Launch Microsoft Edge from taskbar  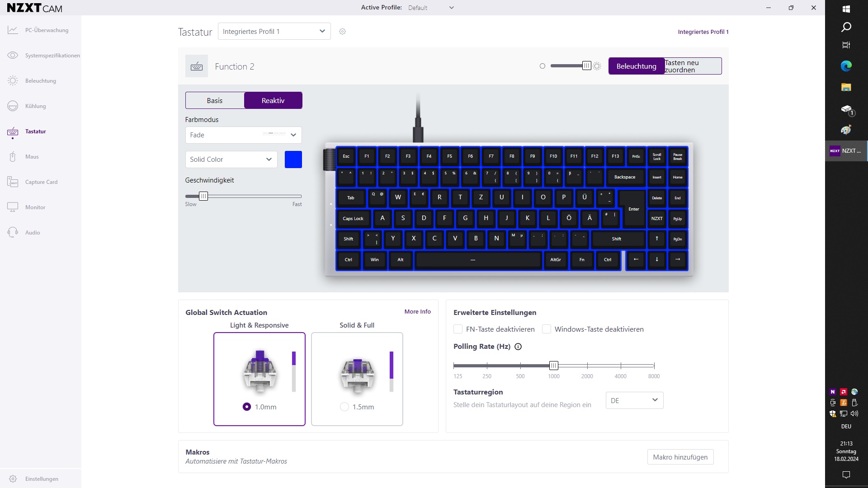[846, 66]
